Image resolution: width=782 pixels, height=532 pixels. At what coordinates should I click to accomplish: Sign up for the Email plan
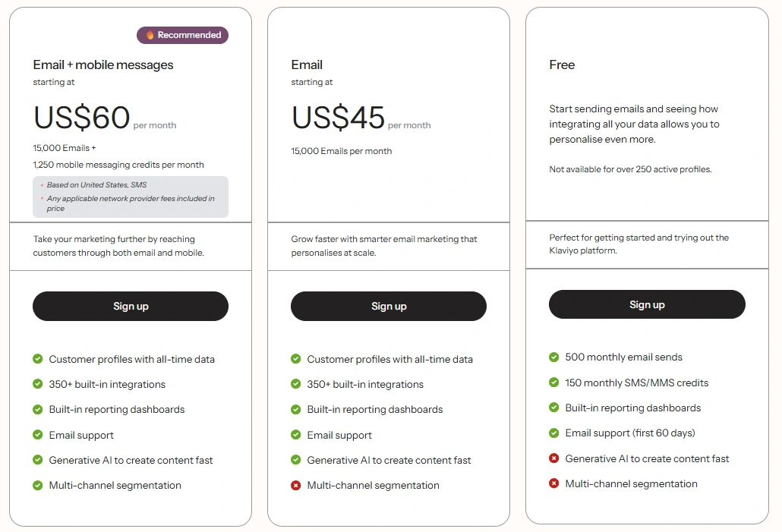tap(388, 306)
